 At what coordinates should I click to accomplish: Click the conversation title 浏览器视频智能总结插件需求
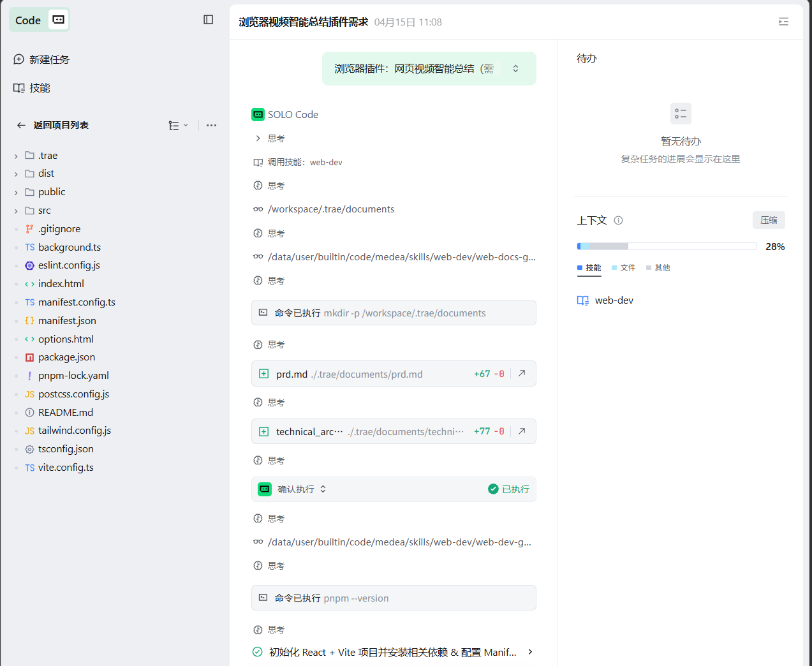tap(304, 22)
